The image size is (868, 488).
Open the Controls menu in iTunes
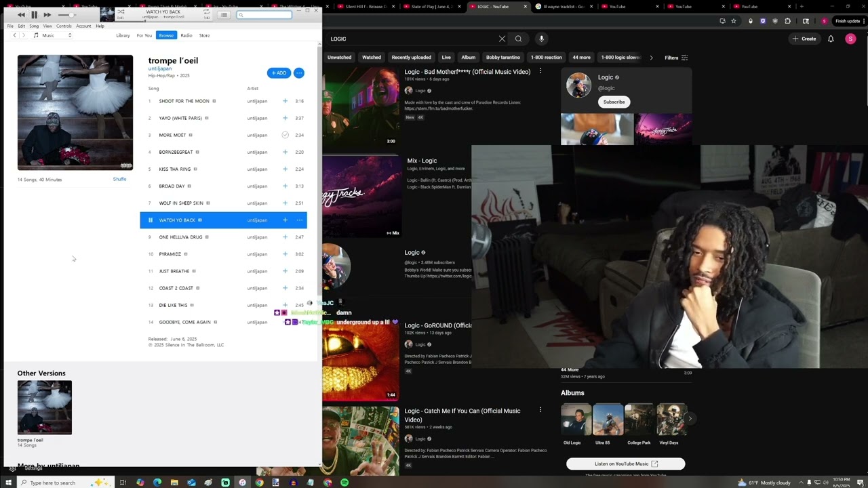tap(64, 26)
